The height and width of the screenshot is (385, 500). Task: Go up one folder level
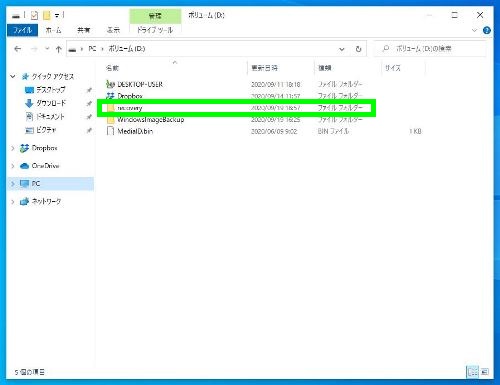point(59,49)
